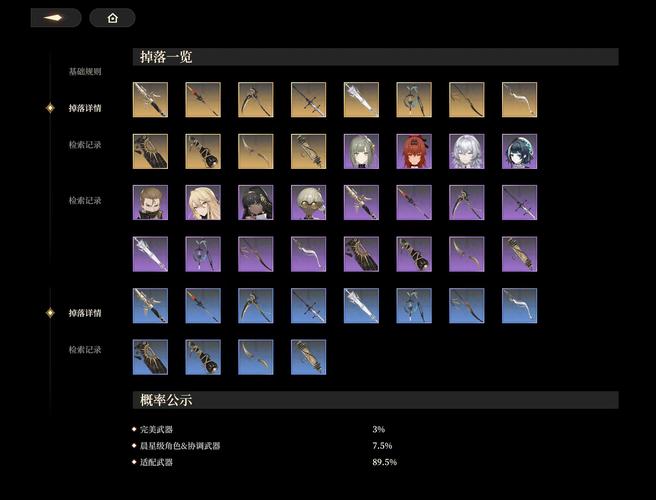Open the 基础规则 tab
This screenshot has width=656, height=500.
(85, 72)
